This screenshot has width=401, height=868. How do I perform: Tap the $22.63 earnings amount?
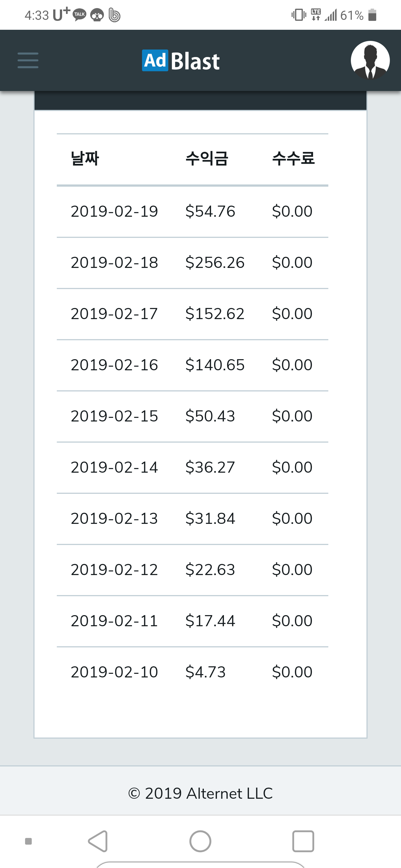tap(210, 570)
